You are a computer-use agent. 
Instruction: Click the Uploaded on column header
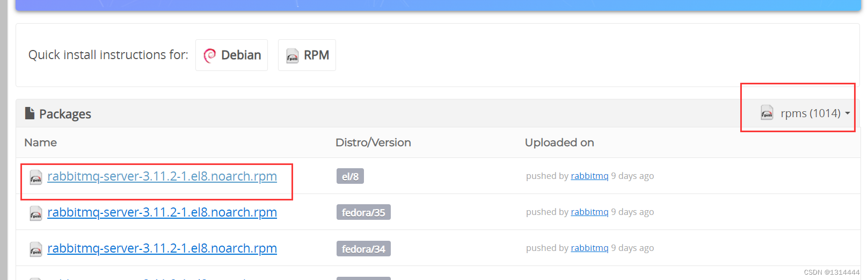coord(559,142)
